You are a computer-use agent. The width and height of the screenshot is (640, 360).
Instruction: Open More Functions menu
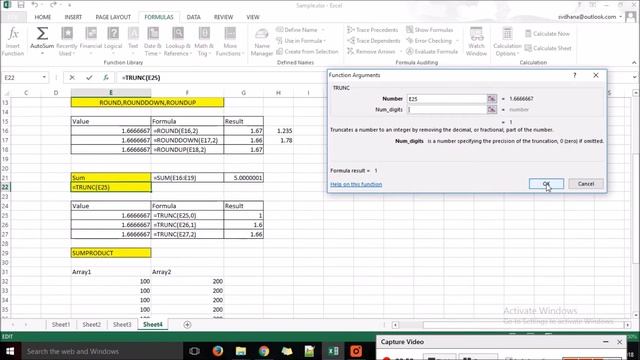[x=230, y=41]
